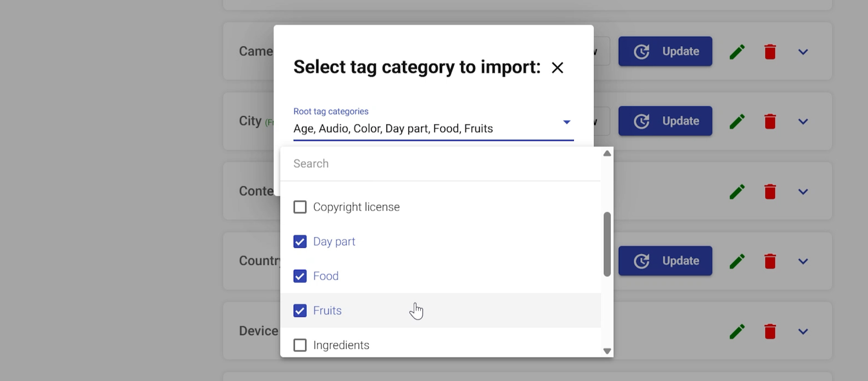The width and height of the screenshot is (868, 381).
Task: Collapse the Root tag categories dropdown arrow
Action: pos(567,123)
